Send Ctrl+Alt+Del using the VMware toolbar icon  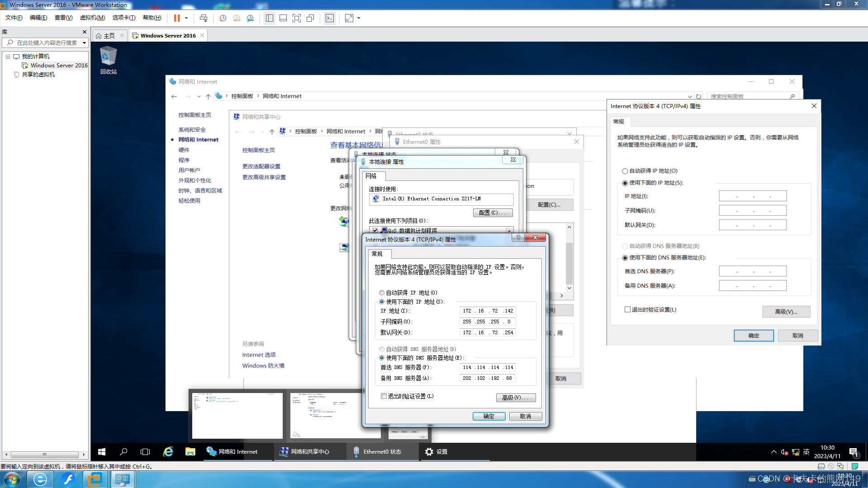(x=204, y=18)
